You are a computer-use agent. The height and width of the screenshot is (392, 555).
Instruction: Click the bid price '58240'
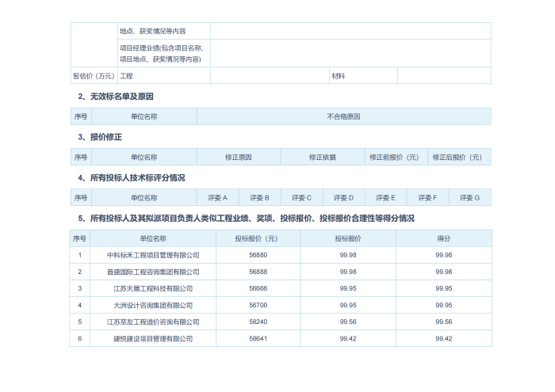pyautogui.click(x=258, y=322)
